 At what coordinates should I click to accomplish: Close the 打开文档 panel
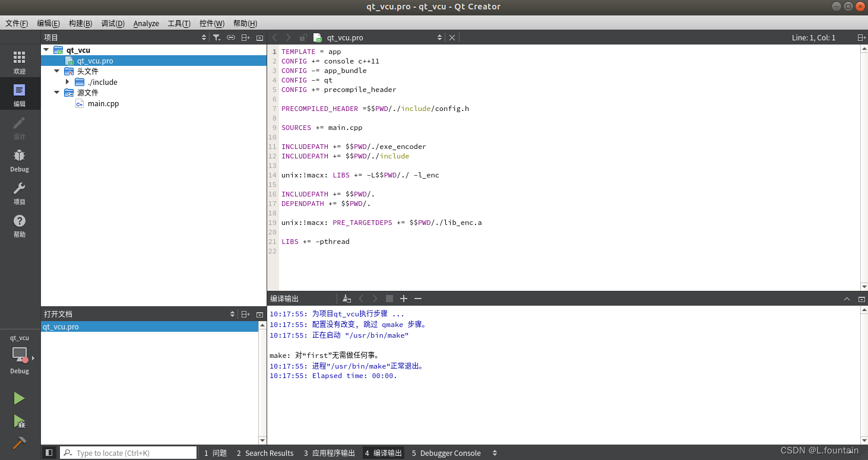click(x=259, y=314)
